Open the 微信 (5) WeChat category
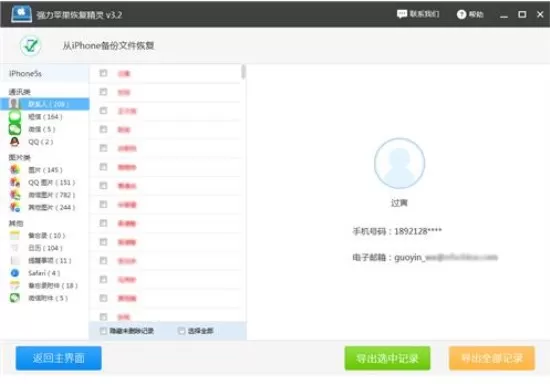The image size is (550, 384). click(x=41, y=129)
